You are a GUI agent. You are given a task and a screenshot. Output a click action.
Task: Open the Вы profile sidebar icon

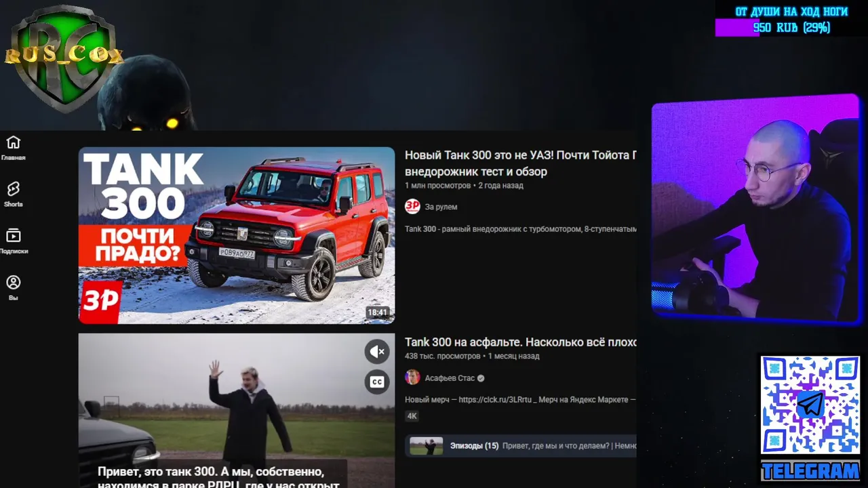click(x=13, y=287)
